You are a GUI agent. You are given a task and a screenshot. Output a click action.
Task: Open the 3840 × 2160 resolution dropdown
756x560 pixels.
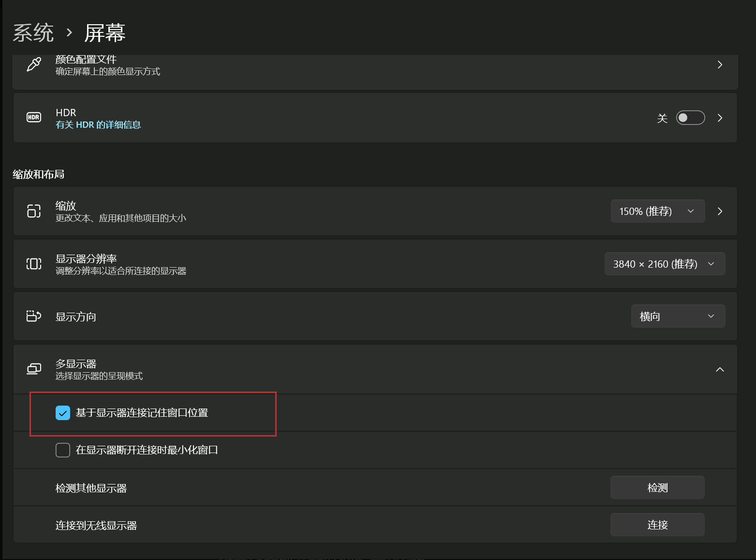click(665, 264)
